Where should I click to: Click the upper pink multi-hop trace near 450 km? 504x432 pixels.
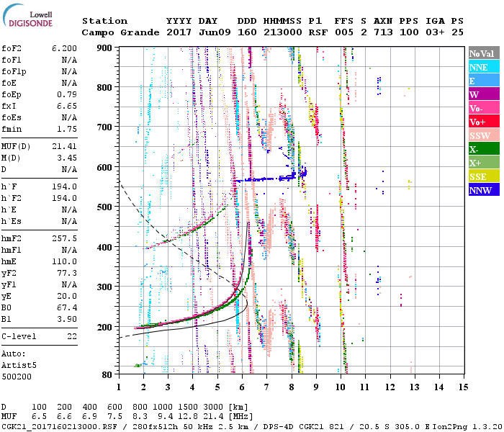(180, 233)
